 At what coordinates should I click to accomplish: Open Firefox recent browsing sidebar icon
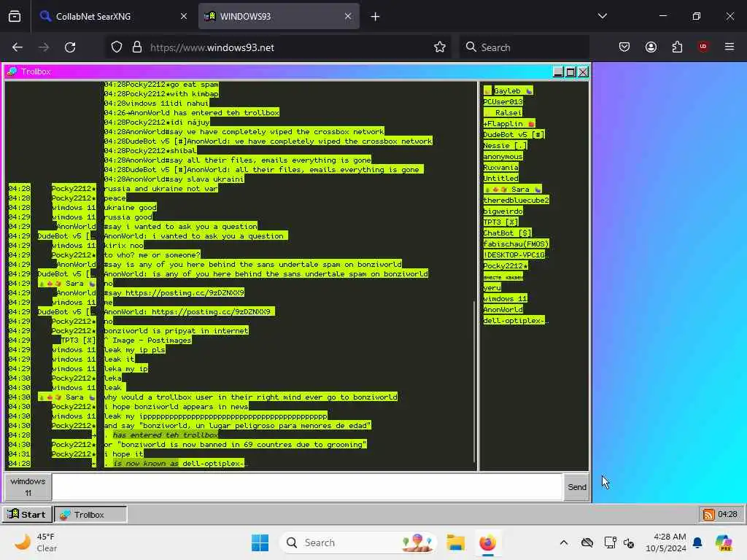[x=15, y=16]
